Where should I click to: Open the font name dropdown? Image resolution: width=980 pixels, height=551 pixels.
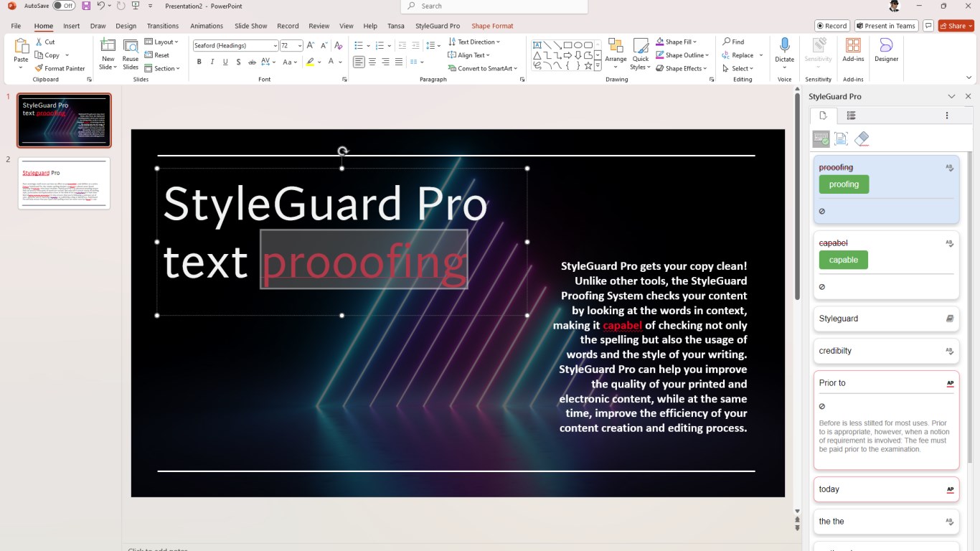(274, 45)
